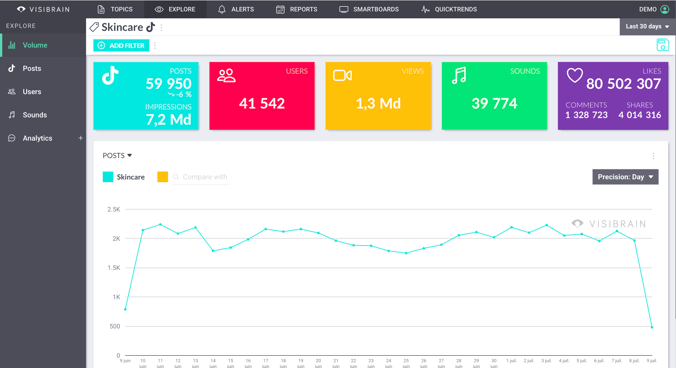
Task: Click the Sounds 39 774 card
Action: [494, 96]
